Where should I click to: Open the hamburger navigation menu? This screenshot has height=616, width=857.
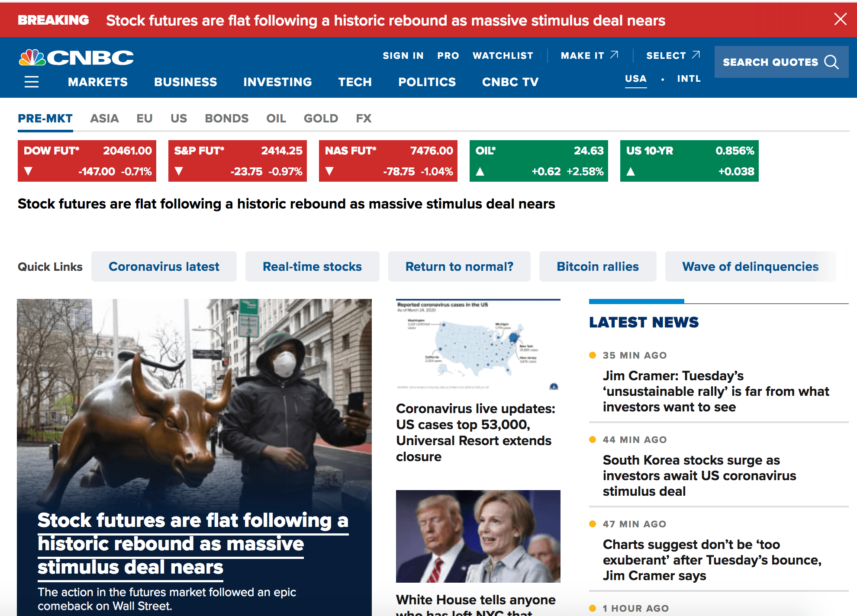(x=31, y=82)
